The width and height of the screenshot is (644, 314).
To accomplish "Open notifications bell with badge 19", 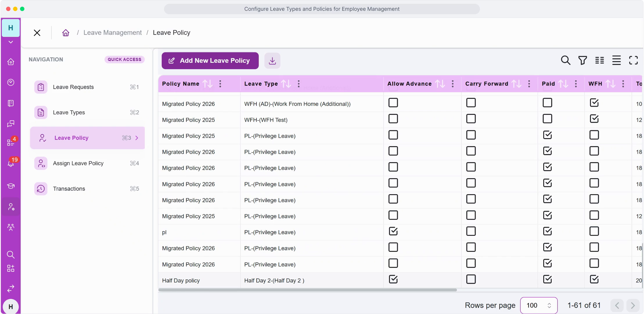I will click(11, 163).
